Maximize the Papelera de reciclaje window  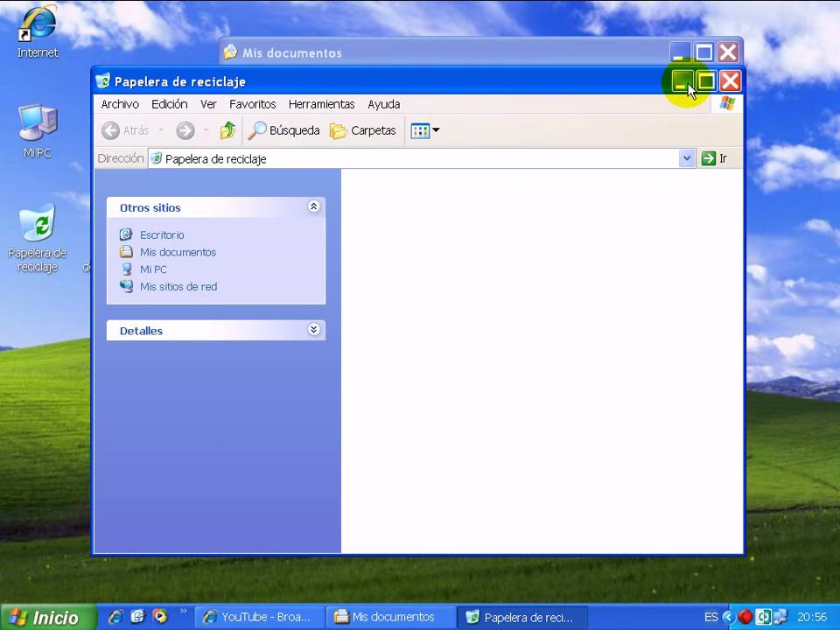(706, 81)
